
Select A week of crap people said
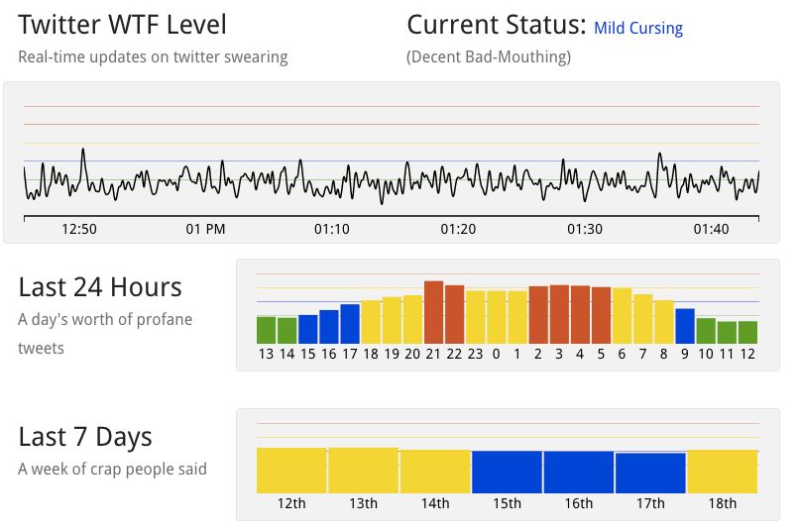[112, 469]
